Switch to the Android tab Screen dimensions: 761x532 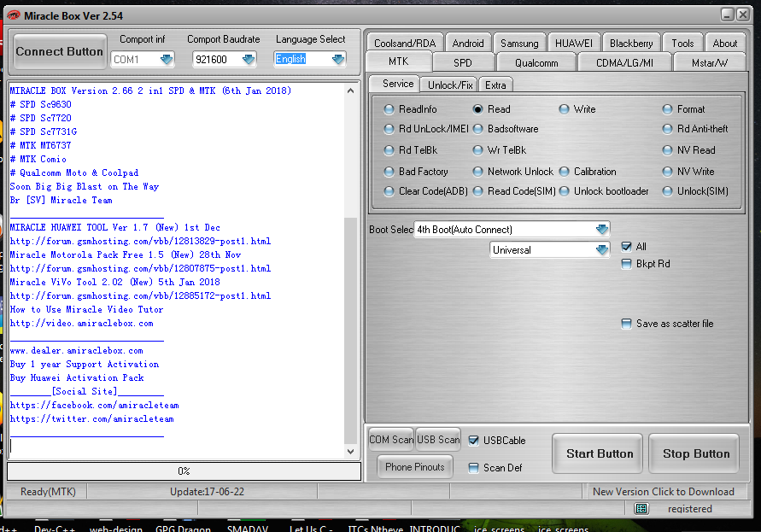coord(468,43)
